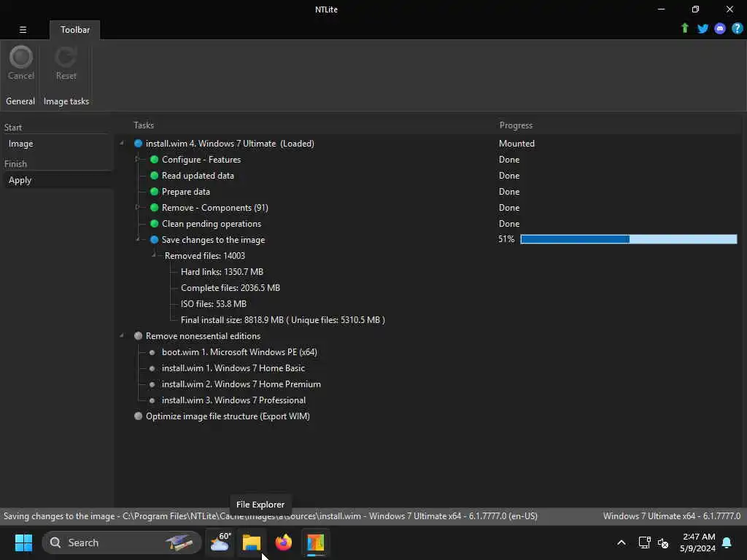Launch Firefox from the taskbar

coord(284,542)
